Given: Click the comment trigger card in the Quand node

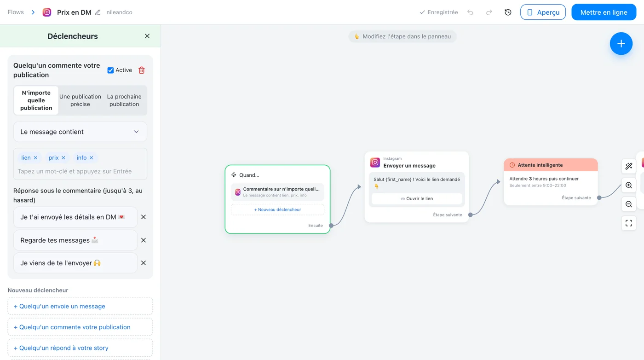Looking at the screenshot, I should pyautogui.click(x=277, y=192).
